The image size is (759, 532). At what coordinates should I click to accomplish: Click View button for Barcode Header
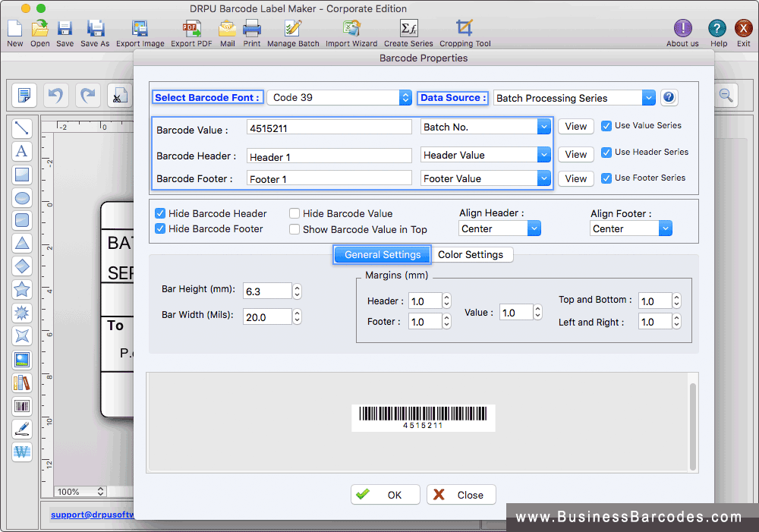pyautogui.click(x=576, y=154)
